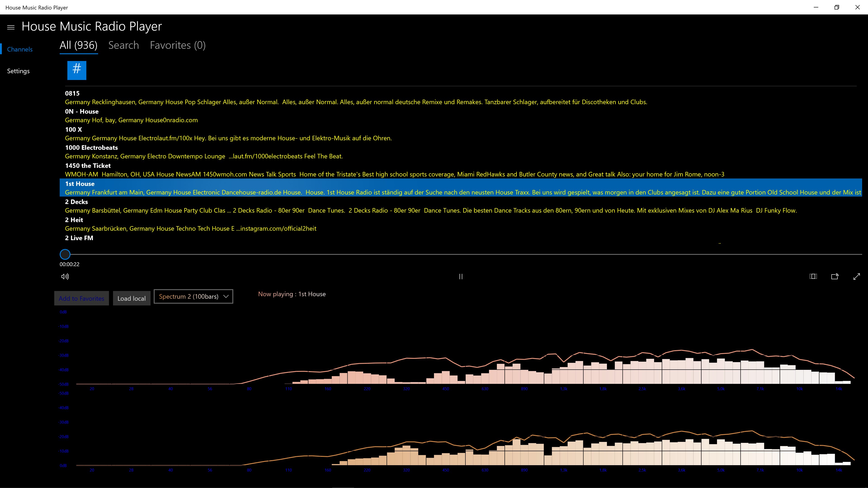This screenshot has width=868, height=488.
Task: Click the volume speaker icon
Action: 65,277
